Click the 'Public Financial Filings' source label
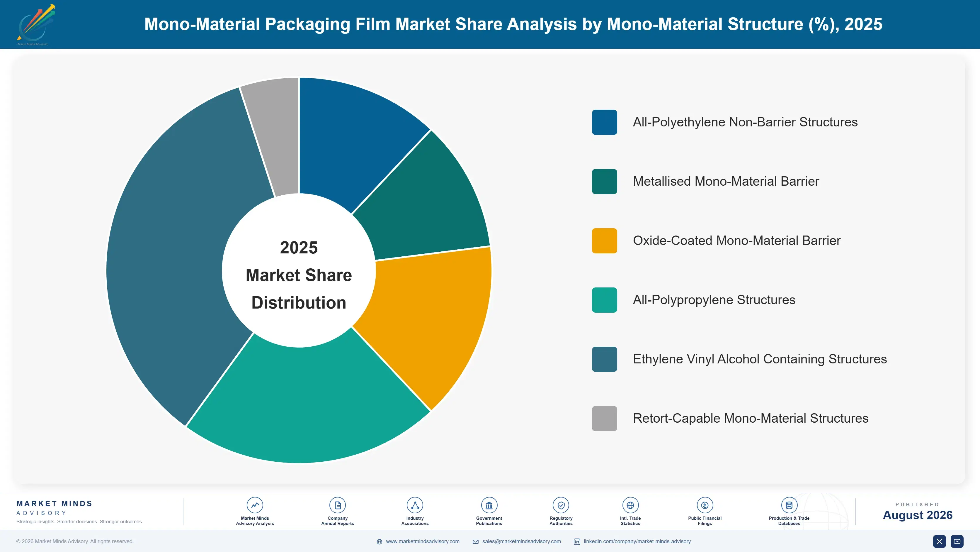This screenshot has width=980, height=552. point(705,521)
